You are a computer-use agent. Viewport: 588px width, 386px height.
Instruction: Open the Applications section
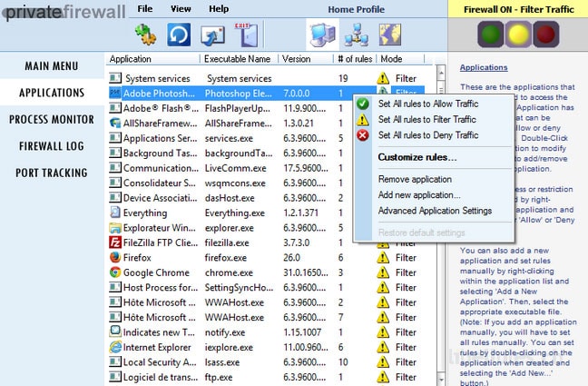pyautogui.click(x=52, y=93)
